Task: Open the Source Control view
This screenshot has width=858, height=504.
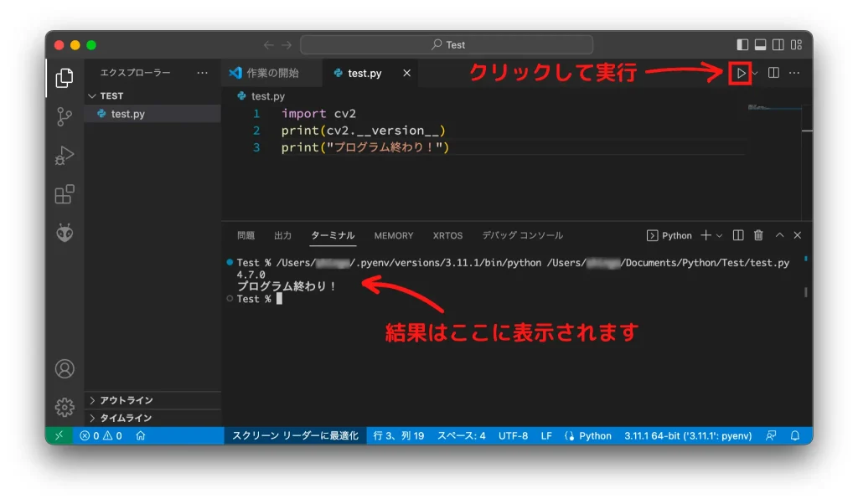Action: [x=65, y=116]
